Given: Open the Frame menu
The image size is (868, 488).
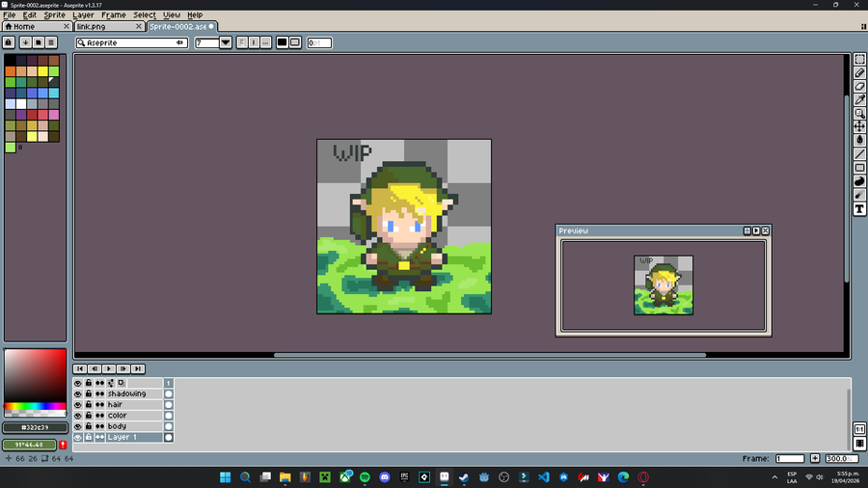Looking at the screenshot, I should [x=114, y=14].
